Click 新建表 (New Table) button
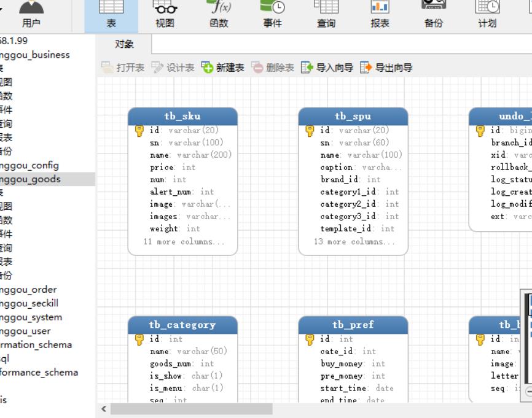532x418 pixels. coord(222,68)
